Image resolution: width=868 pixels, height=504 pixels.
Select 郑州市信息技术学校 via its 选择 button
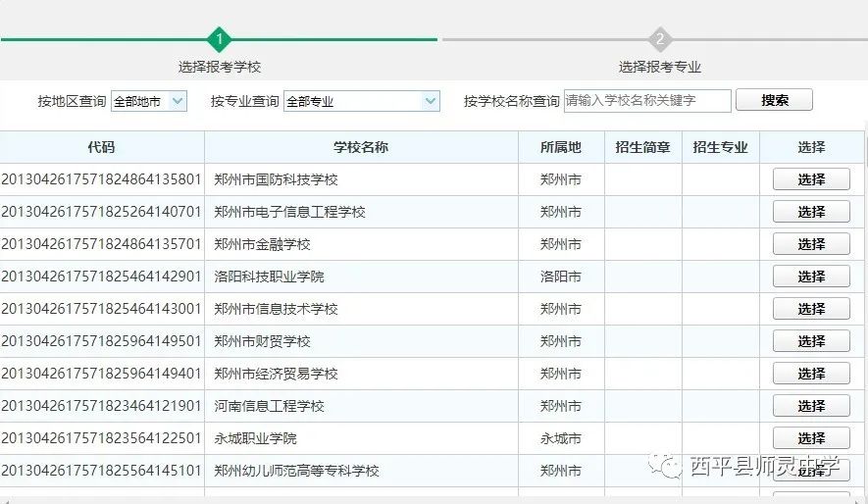coord(811,309)
